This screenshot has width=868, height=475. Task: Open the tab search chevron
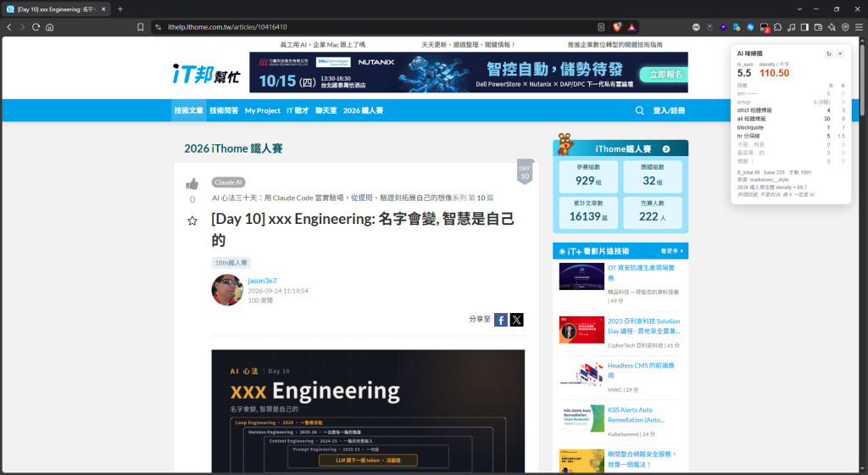click(x=799, y=8)
